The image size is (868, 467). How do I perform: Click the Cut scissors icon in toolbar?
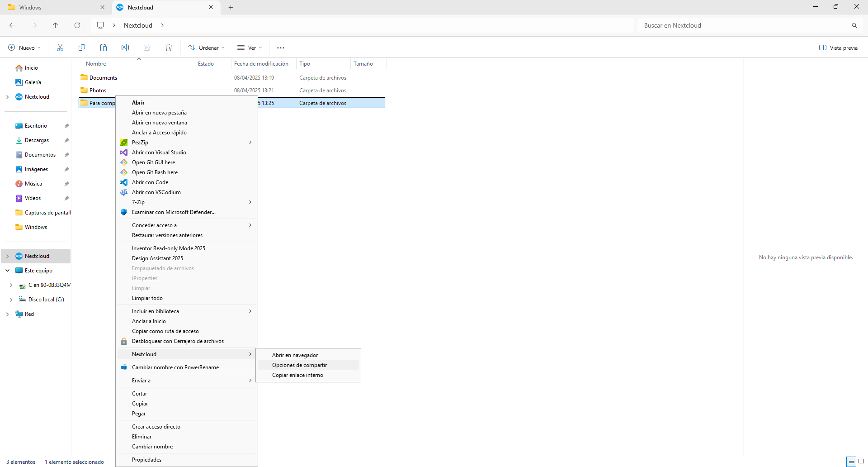point(60,48)
